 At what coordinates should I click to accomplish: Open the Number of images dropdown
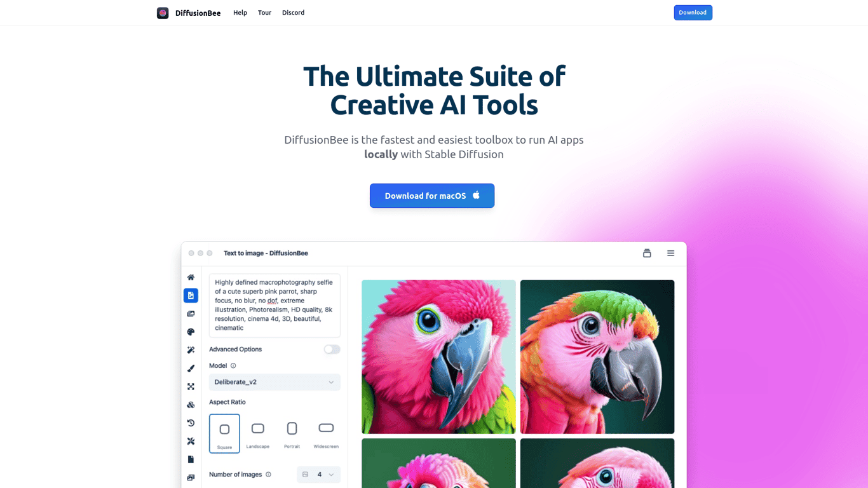318,475
